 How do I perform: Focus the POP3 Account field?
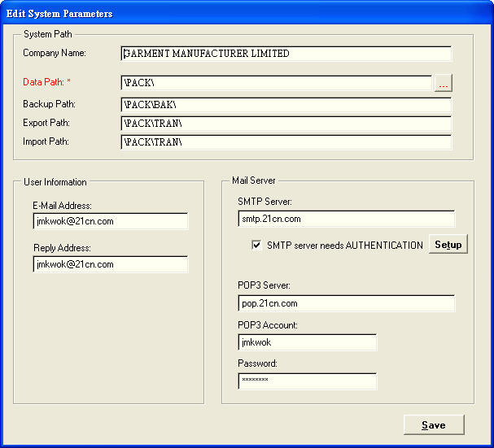coord(307,342)
